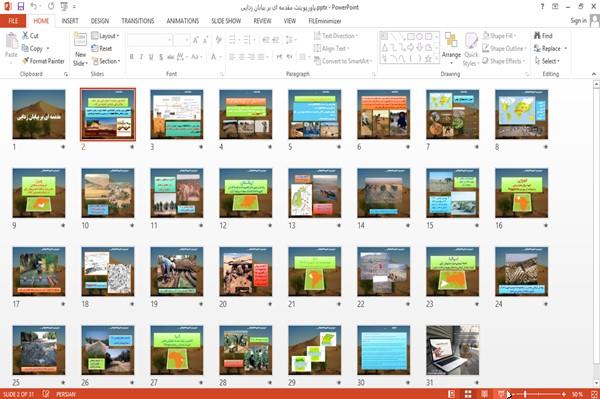Viewport: 600px width, 399px height.
Task: Open Replace dropdown arrow
Action: pos(566,49)
